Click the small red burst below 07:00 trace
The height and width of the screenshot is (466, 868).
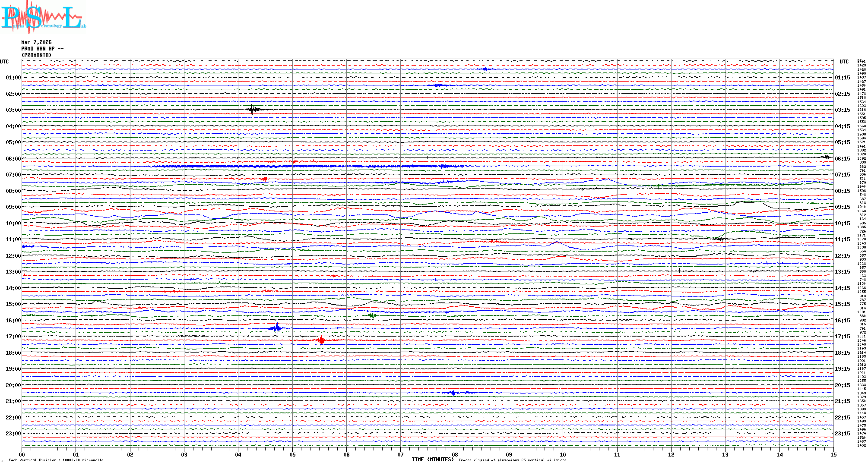(x=265, y=179)
